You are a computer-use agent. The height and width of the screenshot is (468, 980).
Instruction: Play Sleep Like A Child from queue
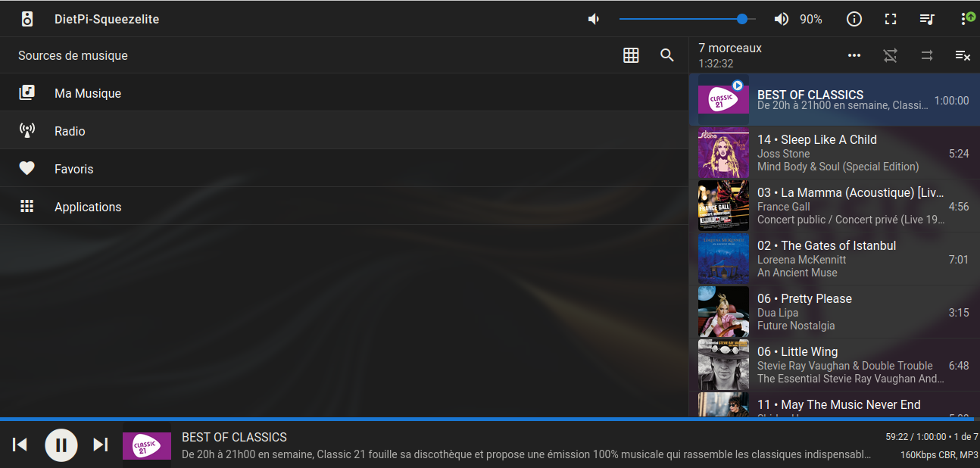(x=835, y=153)
